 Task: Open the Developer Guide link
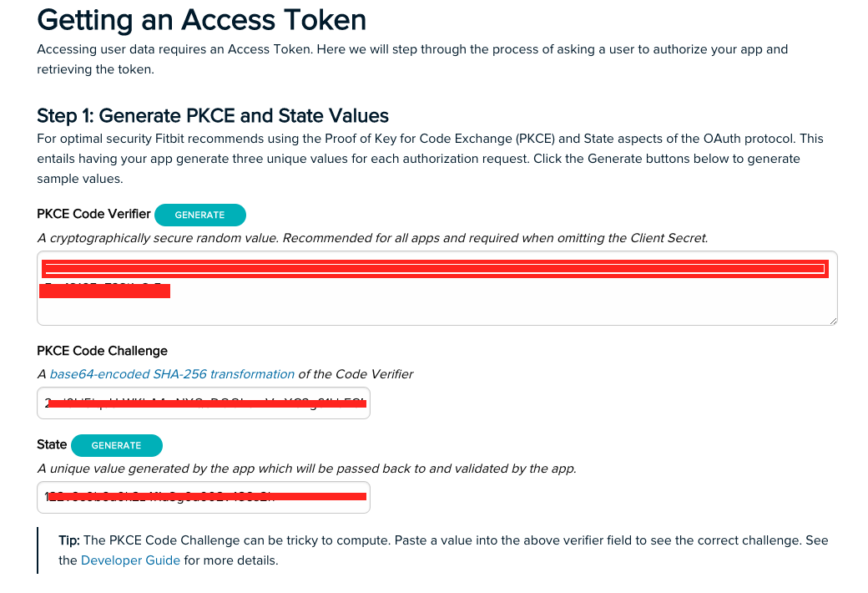(x=130, y=560)
